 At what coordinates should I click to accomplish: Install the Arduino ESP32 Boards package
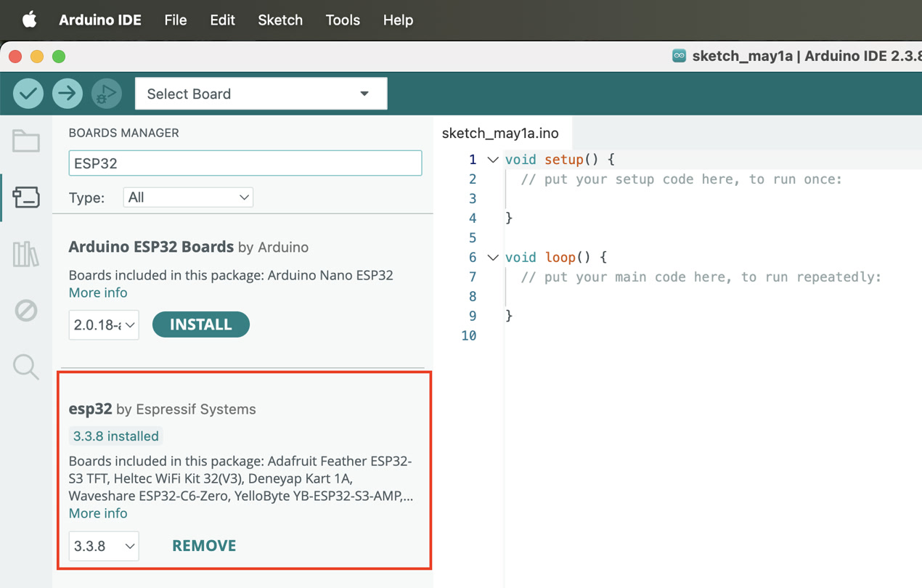[201, 324]
